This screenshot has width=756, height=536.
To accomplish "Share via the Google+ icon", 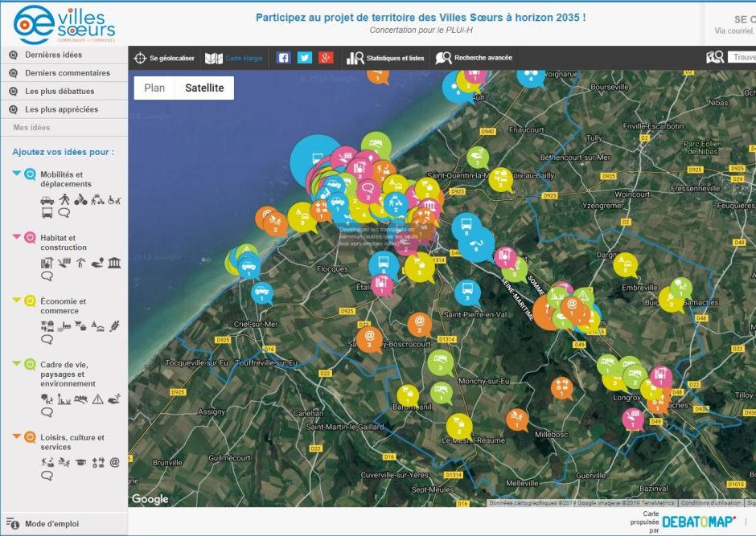I will [x=326, y=58].
